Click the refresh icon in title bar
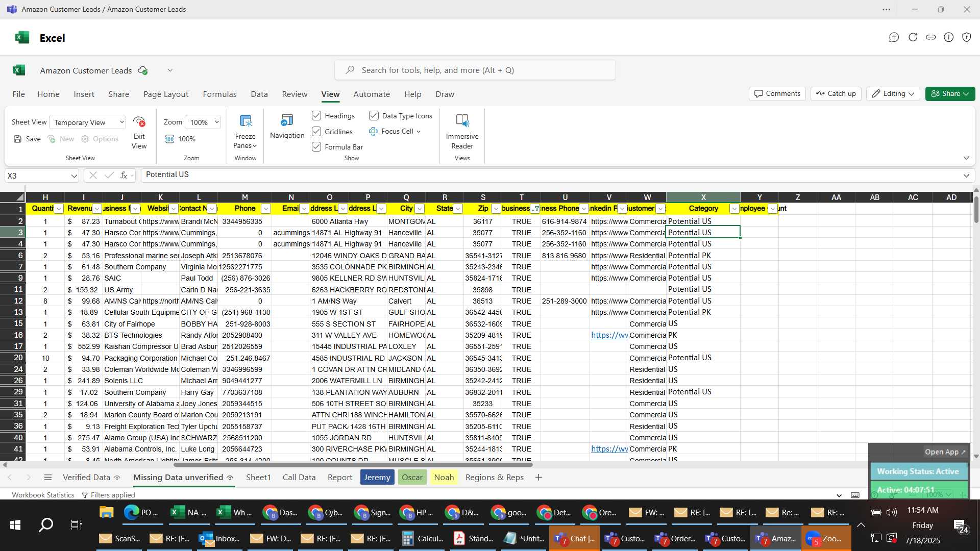This screenshot has width=980, height=551. pyautogui.click(x=913, y=37)
